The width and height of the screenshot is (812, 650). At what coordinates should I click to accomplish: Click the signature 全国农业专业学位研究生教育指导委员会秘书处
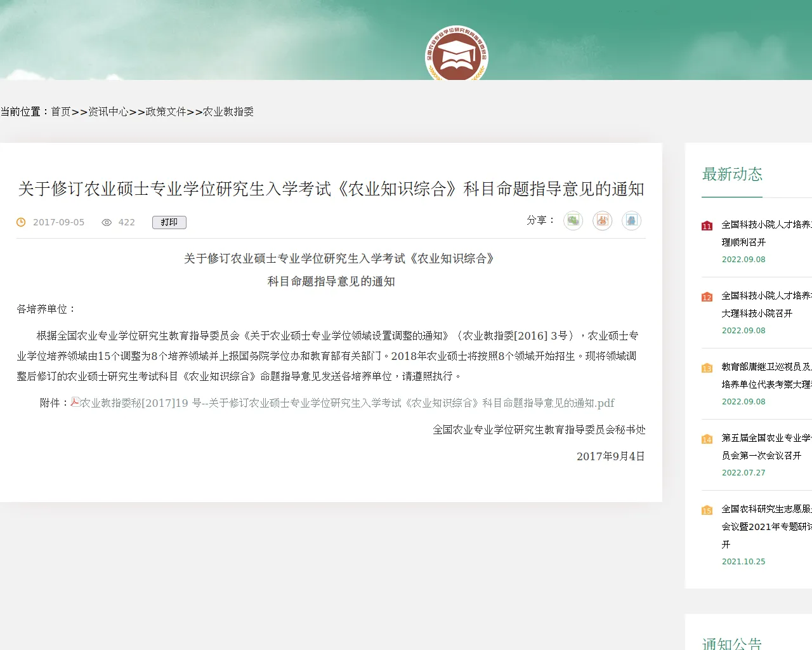point(539,430)
